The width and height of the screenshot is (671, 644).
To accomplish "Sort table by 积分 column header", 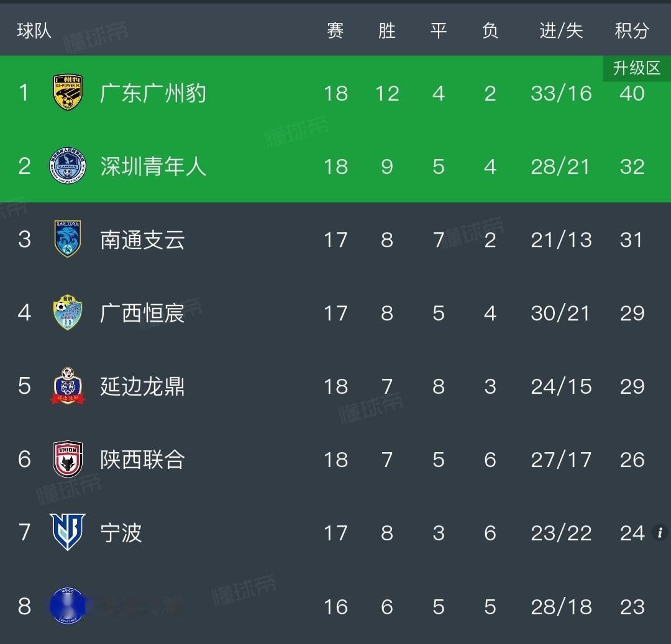I will pos(632,31).
